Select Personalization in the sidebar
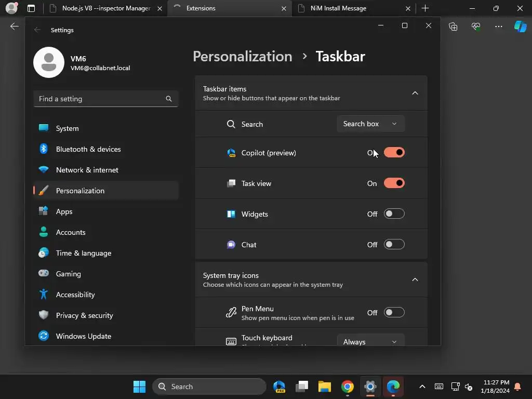 (x=106, y=191)
